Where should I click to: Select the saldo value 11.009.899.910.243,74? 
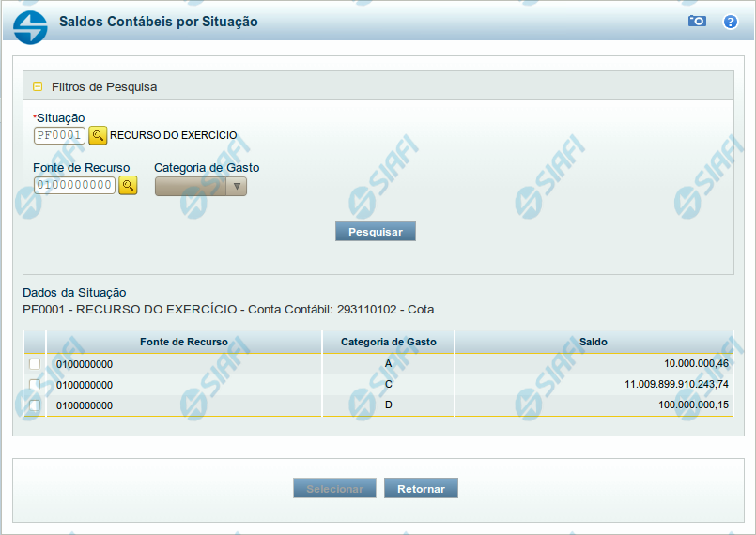tap(676, 385)
